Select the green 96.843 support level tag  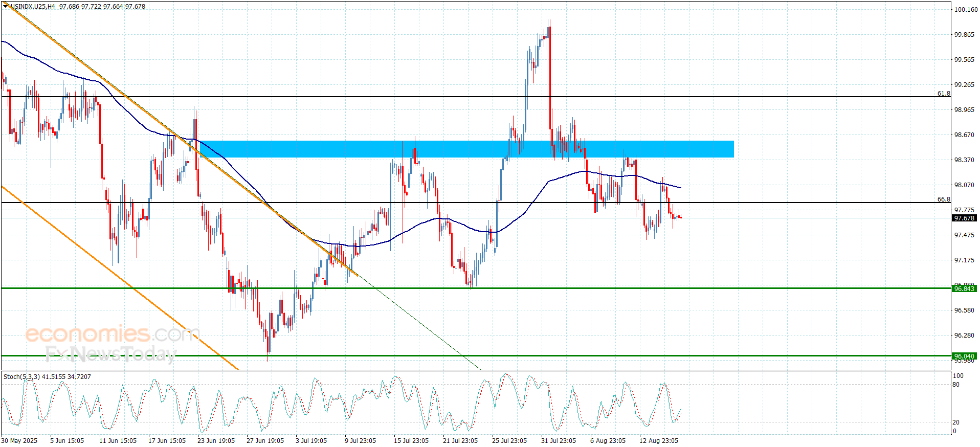964,289
